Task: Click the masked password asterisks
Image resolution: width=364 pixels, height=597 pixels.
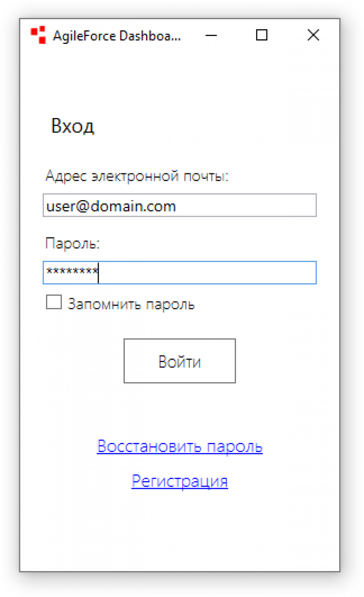Action: click(x=71, y=271)
